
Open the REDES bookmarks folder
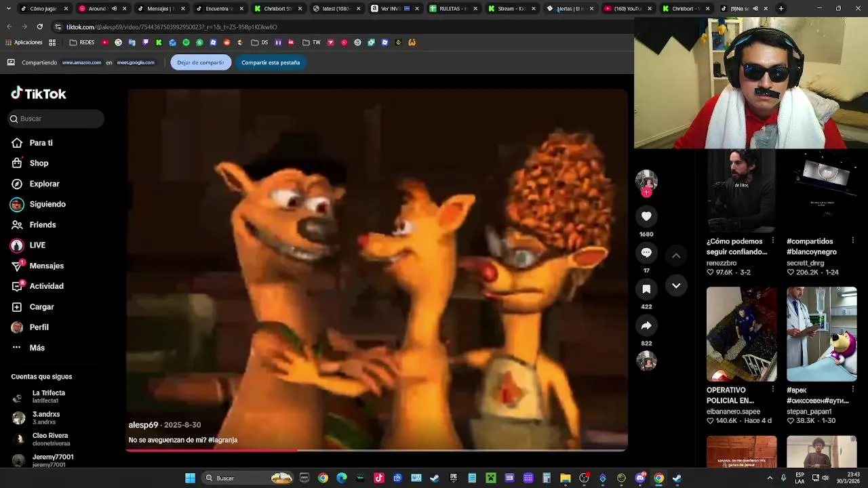coord(82,43)
